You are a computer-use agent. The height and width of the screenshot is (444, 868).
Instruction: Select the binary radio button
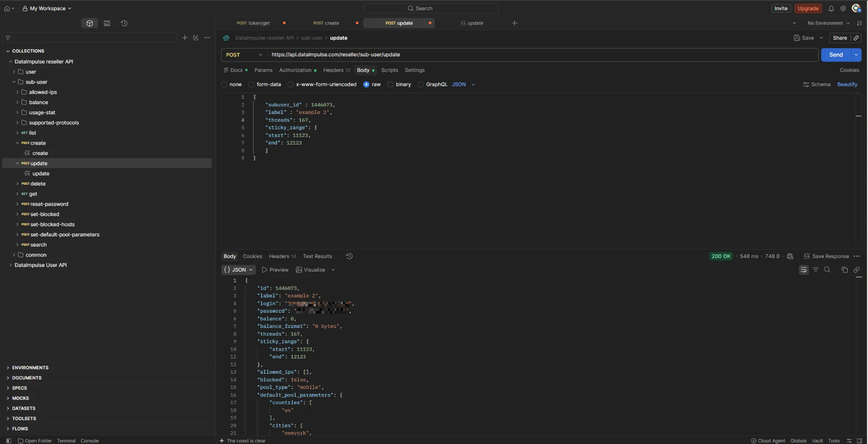click(390, 84)
